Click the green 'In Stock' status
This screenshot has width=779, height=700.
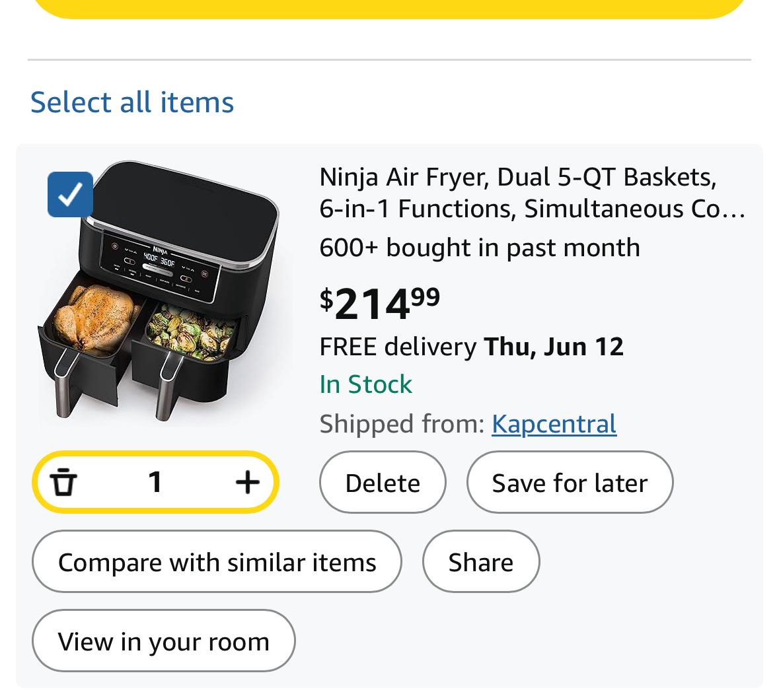click(x=365, y=384)
